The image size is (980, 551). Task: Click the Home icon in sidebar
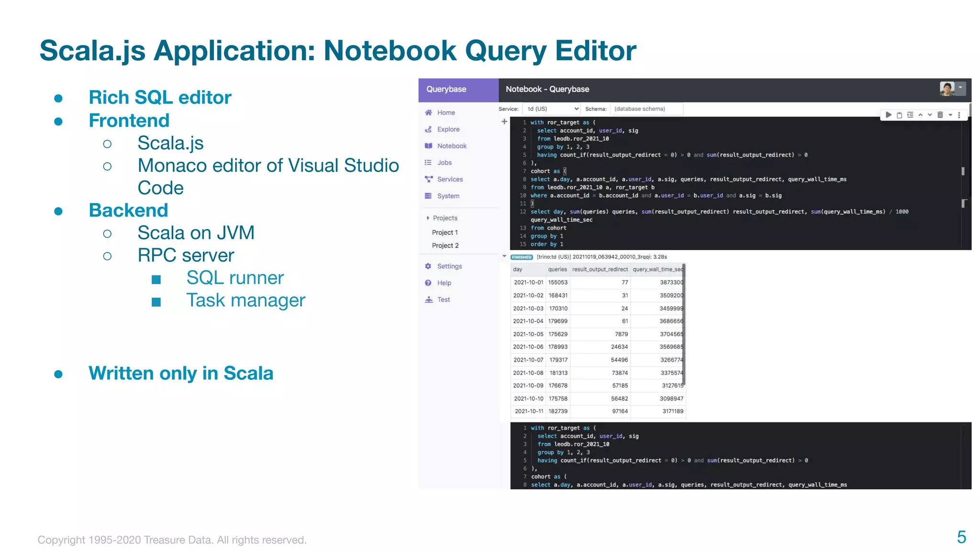pyautogui.click(x=428, y=112)
